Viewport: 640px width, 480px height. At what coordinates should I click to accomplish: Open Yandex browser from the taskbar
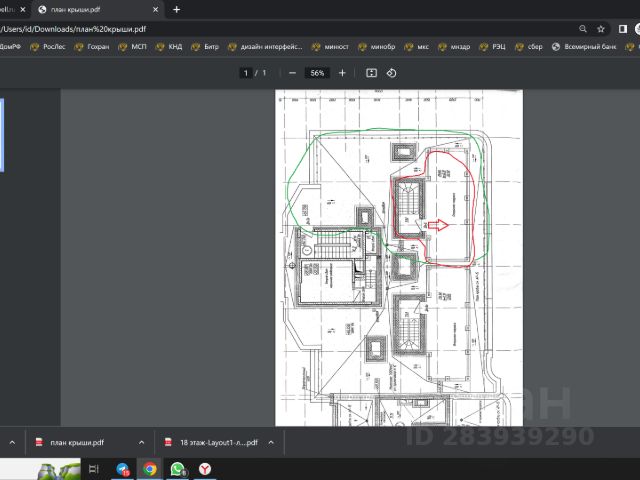click(205, 468)
